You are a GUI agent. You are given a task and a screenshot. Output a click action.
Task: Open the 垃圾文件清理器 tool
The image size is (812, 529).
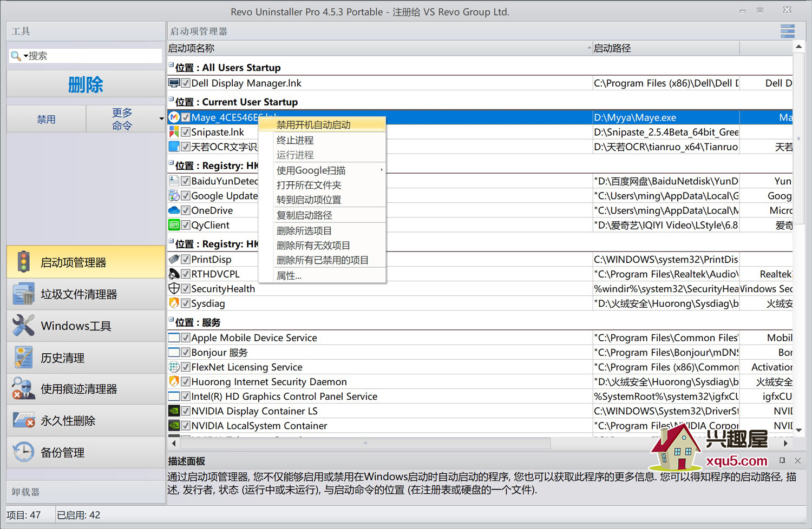pos(86,294)
